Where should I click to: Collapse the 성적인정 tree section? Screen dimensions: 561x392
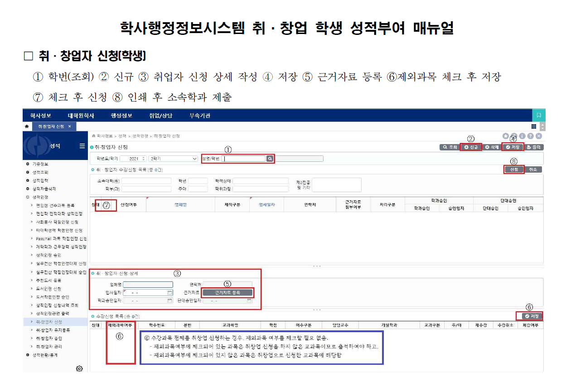(28, 197)
